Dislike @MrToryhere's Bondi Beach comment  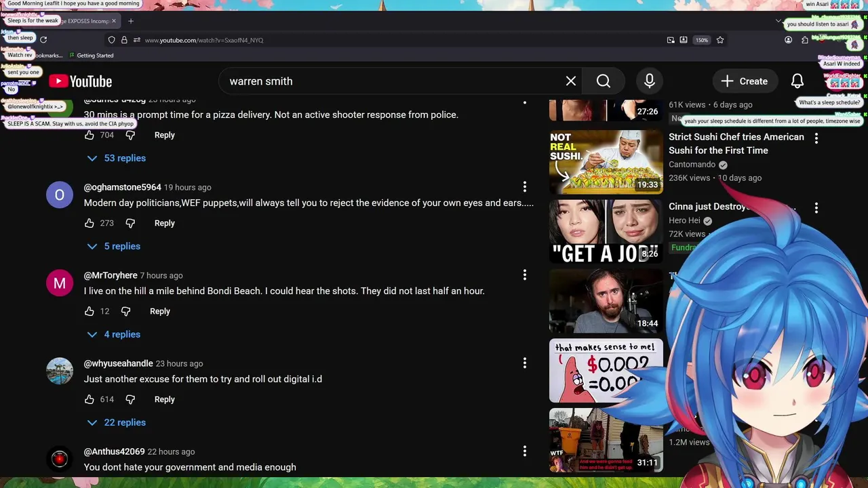[x=125, y=311]
